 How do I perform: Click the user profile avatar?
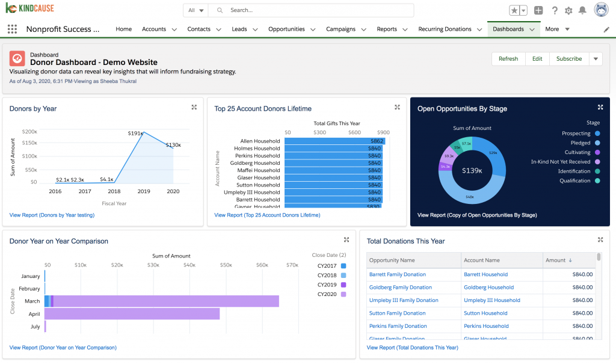(x=601, y=10)
